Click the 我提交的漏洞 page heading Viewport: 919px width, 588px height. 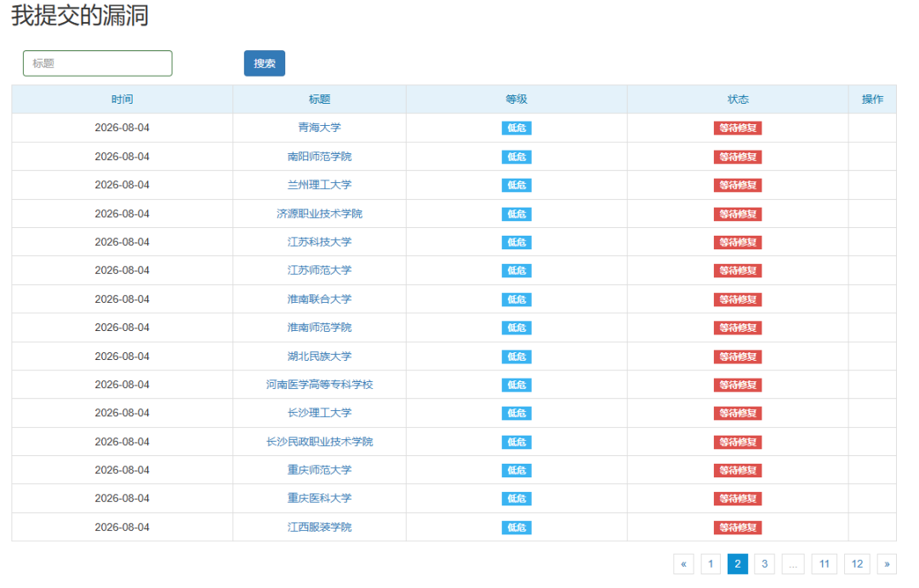click(x=80, y=15)
